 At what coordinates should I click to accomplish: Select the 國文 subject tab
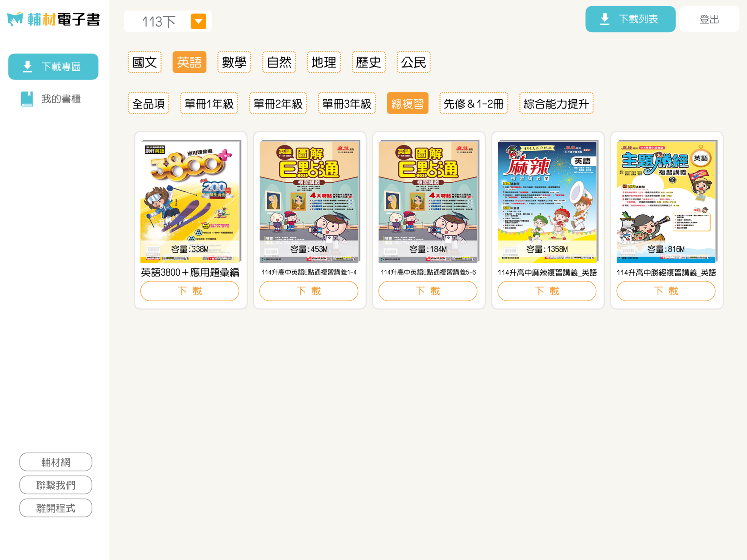coord(145,62)
